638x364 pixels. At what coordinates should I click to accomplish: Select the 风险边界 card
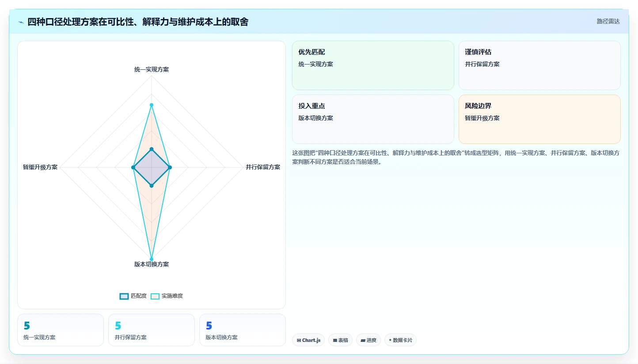click(539, 119)
